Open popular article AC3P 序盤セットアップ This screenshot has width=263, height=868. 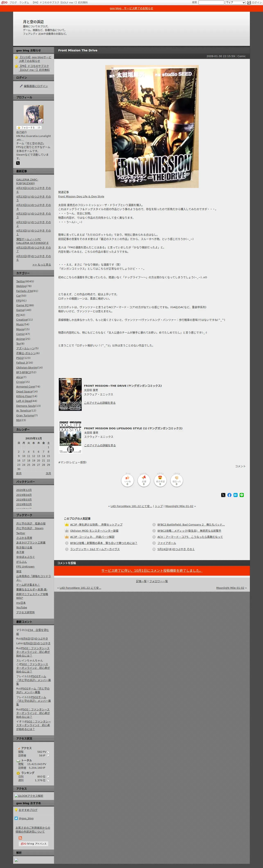pos(96,525)
